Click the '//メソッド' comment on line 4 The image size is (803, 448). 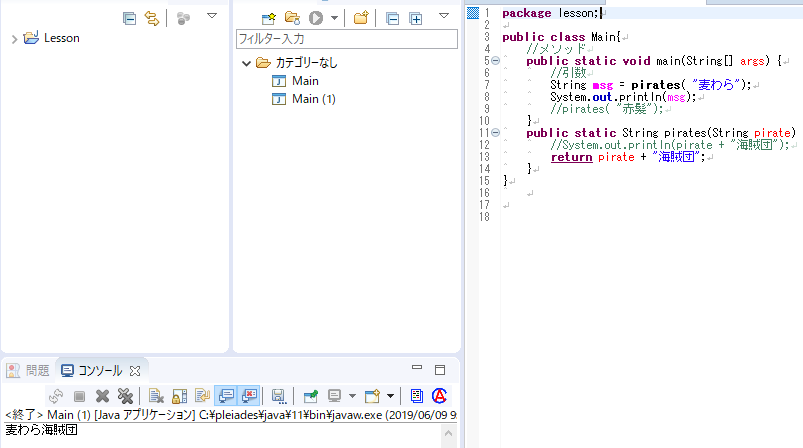pos(556,49)
